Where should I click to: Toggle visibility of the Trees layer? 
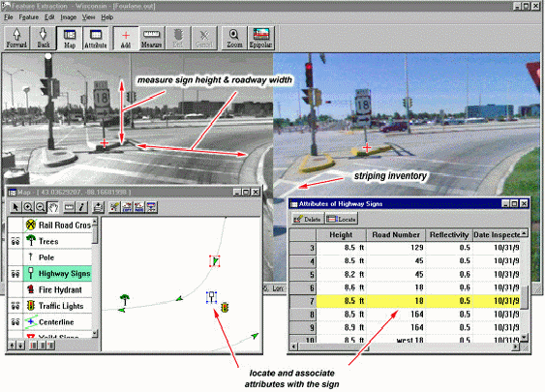[15, 241]
